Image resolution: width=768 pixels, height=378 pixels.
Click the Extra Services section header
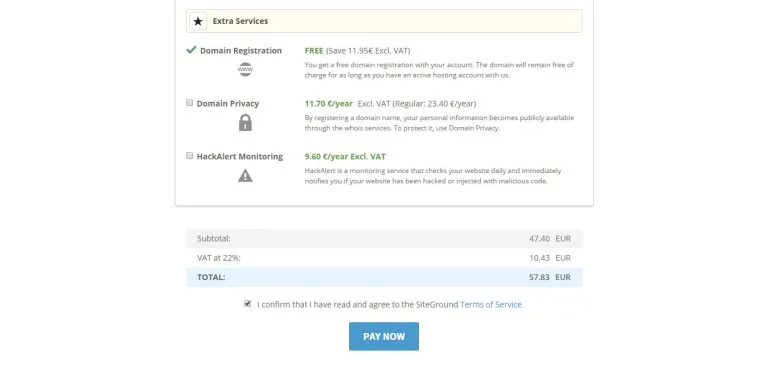(384, 22)
